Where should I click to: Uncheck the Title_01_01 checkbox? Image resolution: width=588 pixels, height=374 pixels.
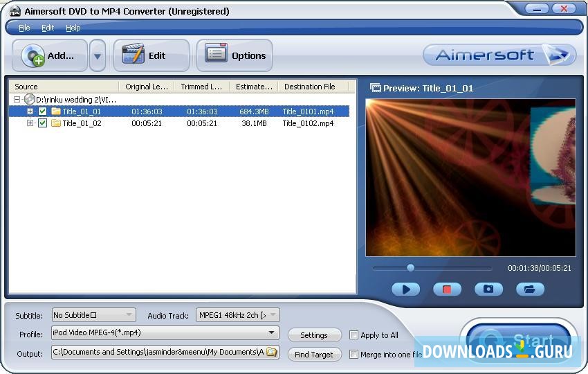coord(42,111)
